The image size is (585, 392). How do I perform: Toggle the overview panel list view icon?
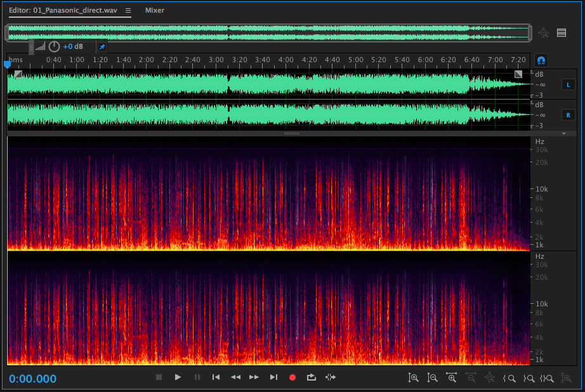(x=562, y=33)
